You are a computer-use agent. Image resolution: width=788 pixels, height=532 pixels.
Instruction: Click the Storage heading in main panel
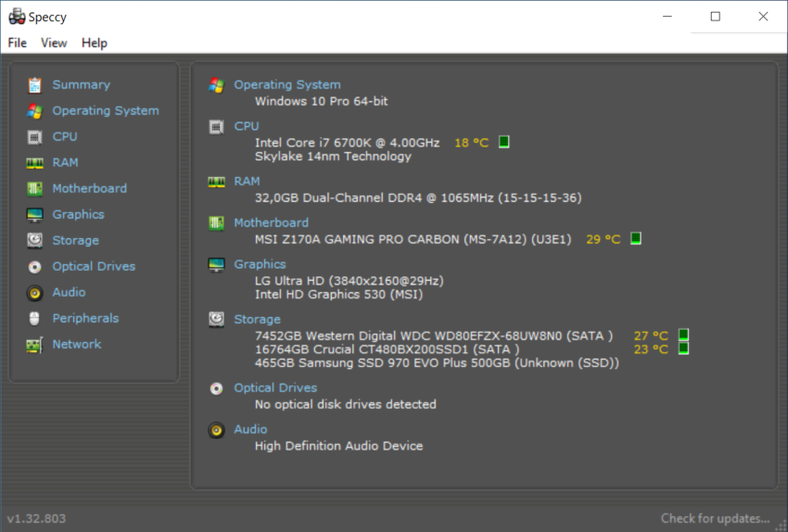click(x=257, y=319)
